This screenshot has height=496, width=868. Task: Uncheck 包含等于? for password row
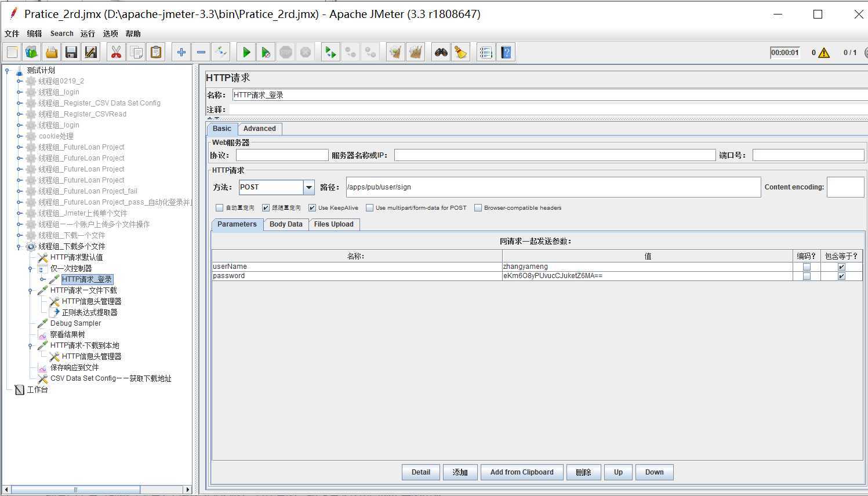(x=841, y=276)
